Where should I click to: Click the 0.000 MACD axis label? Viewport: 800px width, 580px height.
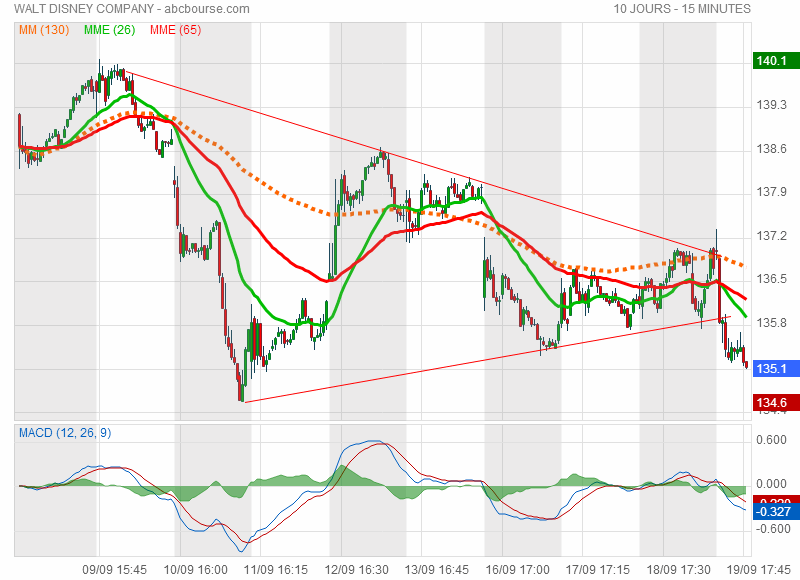click(x=771, y=484)
